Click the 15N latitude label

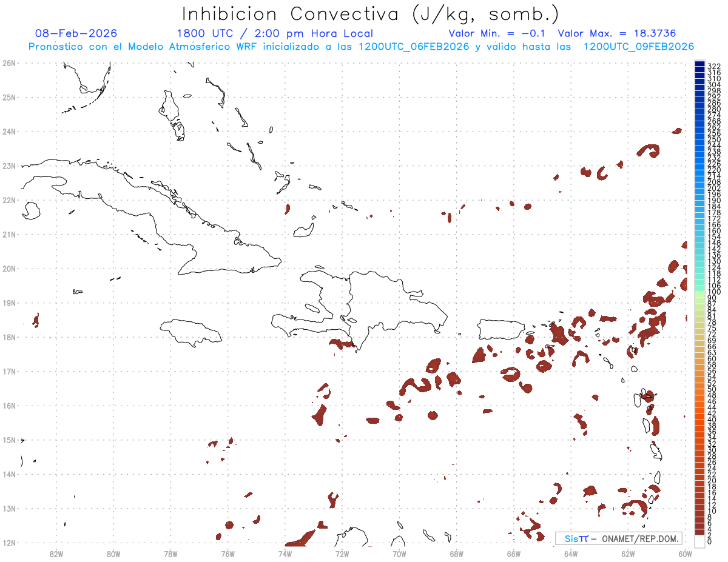[x=8, y=440]
